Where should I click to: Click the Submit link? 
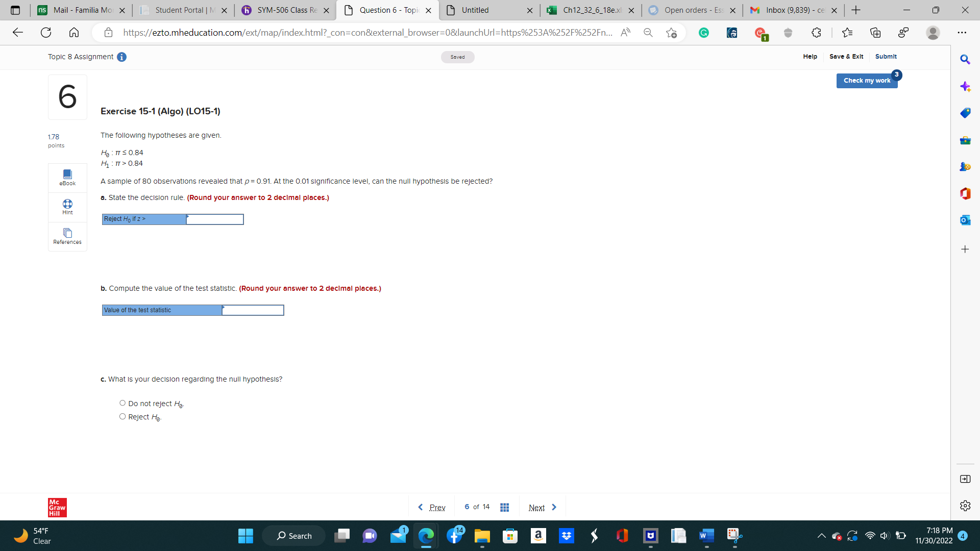coord(886,57)
